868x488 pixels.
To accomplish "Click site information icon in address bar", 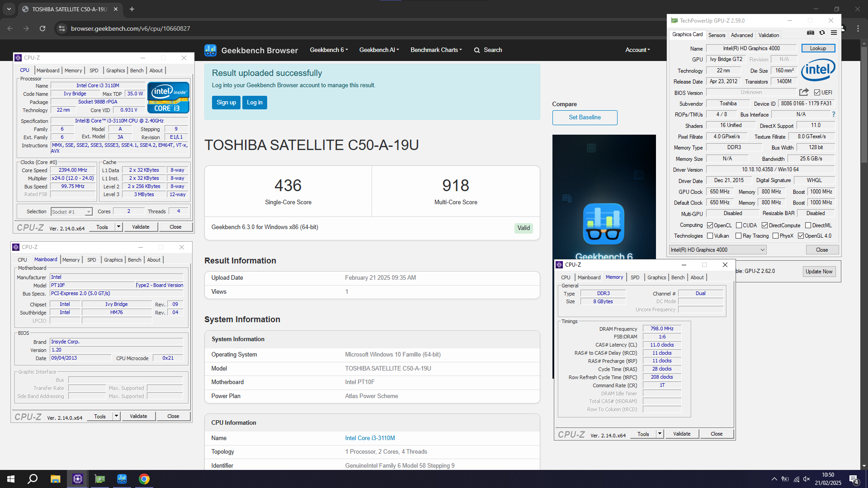I will point(62,28).
